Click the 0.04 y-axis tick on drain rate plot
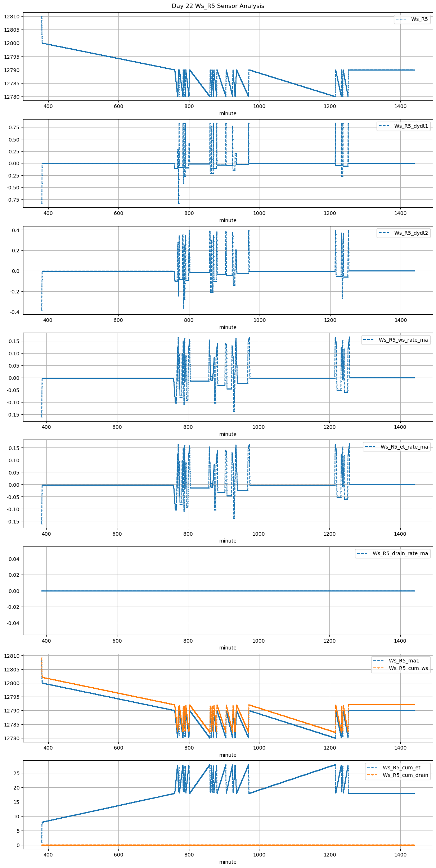 [x=13, y=559]
